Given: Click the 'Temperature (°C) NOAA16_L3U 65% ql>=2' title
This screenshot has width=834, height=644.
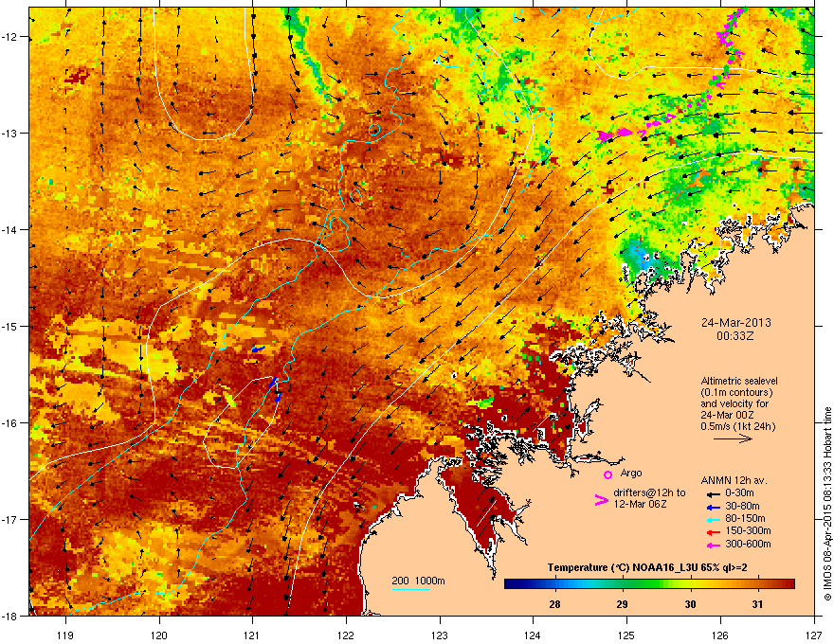Looking at the screenshot, I should (646, 568).
